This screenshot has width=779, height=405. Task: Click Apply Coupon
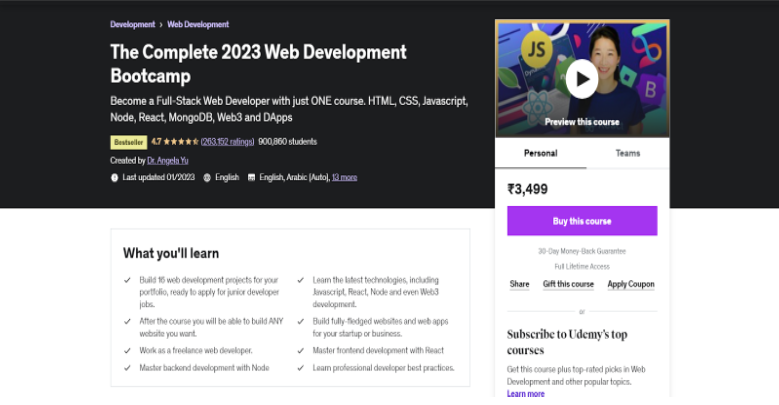pyautogui.click(x=631, y=284)
